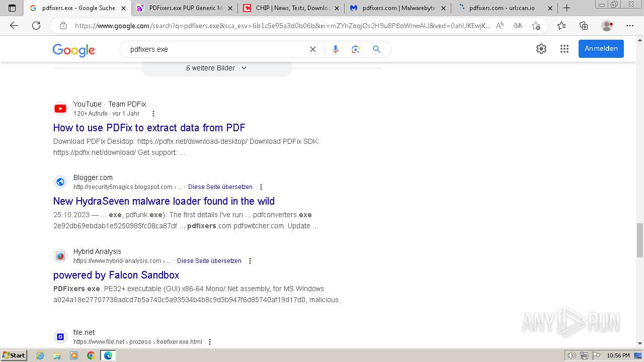Image resolution: width=644 pixels, height=362 pixels.
Task: Click the volume tray icon
Action: point(572,355)
